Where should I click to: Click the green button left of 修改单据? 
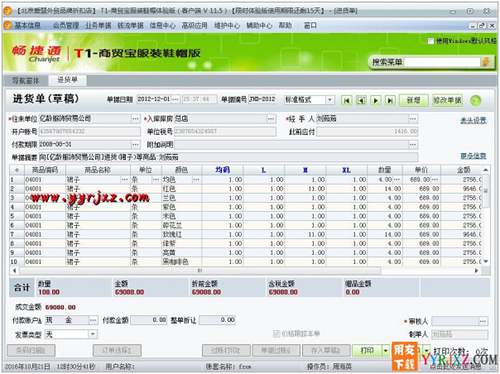coord(414,100)
